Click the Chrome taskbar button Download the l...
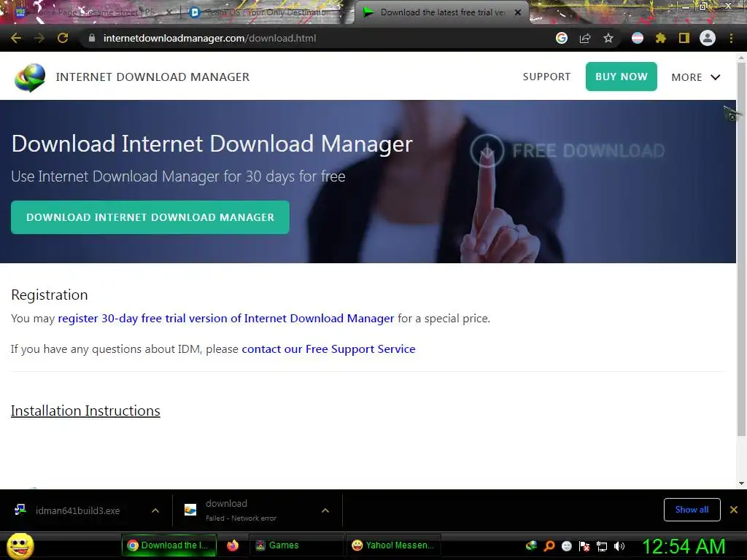This screenshot has height=560, width=747. 169,545
